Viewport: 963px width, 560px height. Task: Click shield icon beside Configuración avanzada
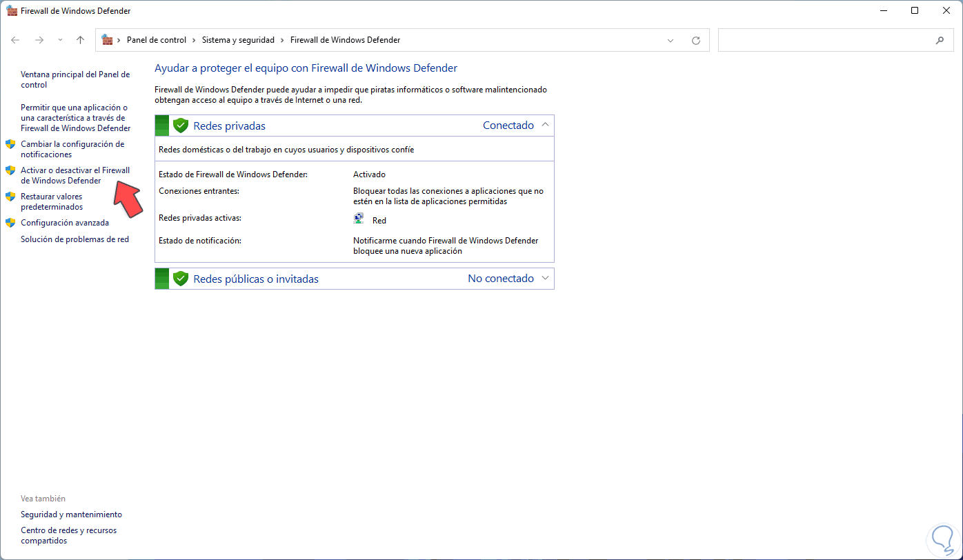point(10,223)
